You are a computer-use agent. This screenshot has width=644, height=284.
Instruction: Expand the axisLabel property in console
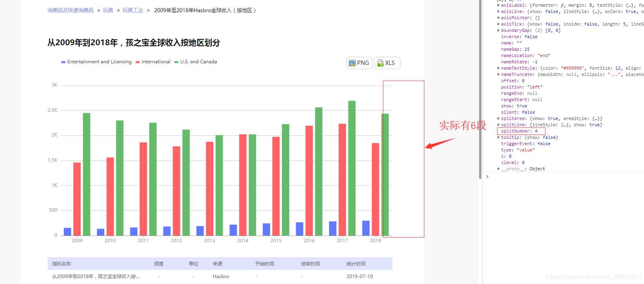point(499,5)
